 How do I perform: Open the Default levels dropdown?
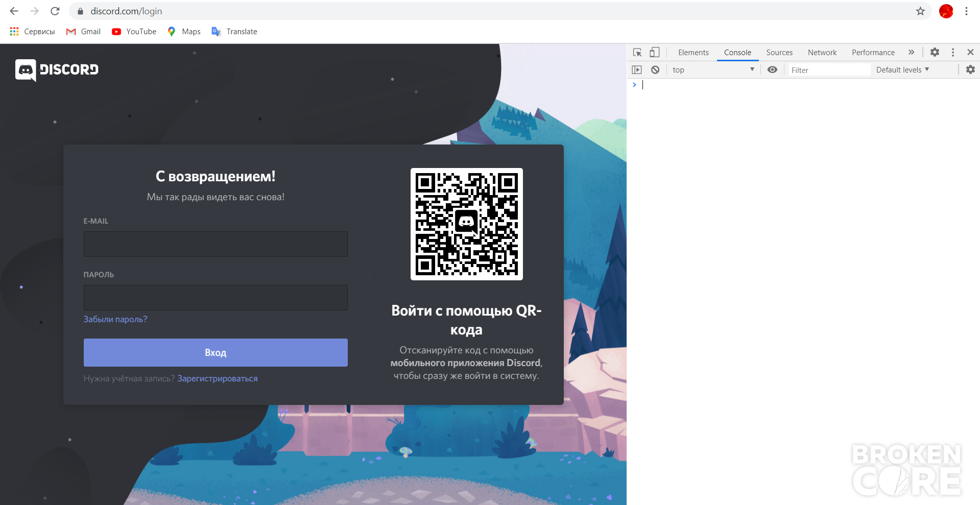click(902, 70)
